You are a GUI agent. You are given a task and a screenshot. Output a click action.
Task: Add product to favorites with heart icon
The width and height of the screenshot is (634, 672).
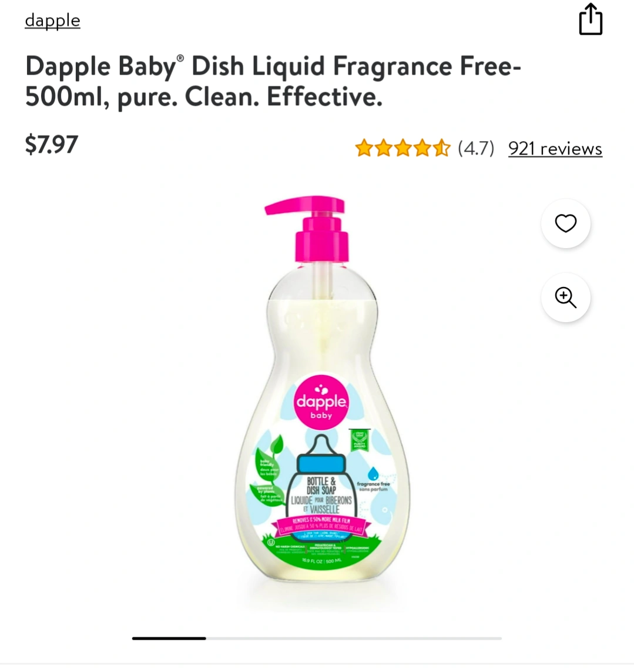click(x=565, y=223)
